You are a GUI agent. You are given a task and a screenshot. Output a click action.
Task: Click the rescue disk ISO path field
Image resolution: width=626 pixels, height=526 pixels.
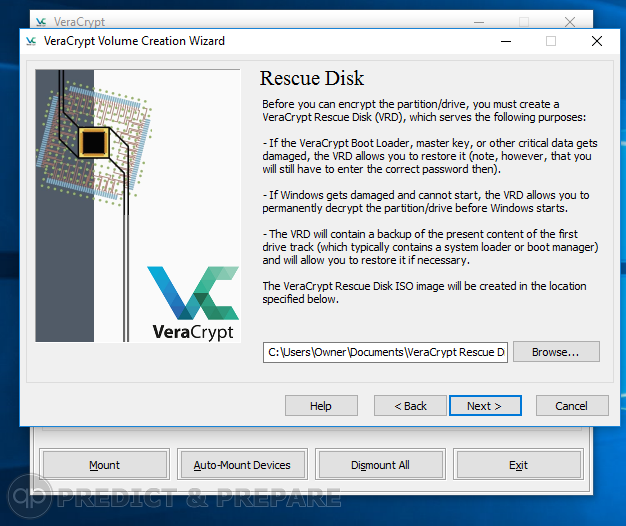[x=385, y=352]
